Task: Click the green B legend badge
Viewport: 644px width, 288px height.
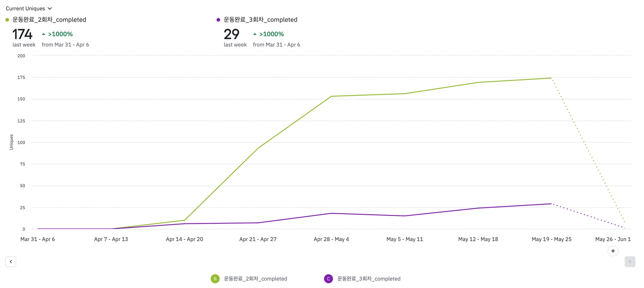Action: coord(215,279)
